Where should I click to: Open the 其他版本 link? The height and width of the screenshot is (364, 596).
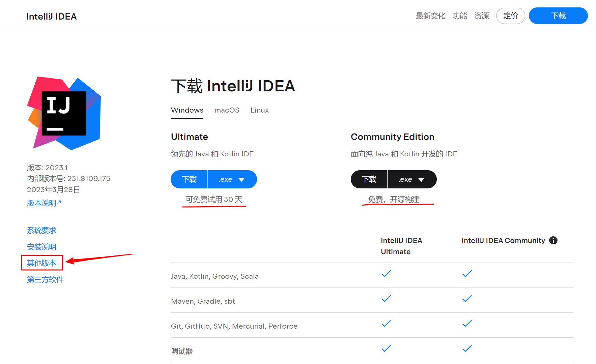click(41, 263)
